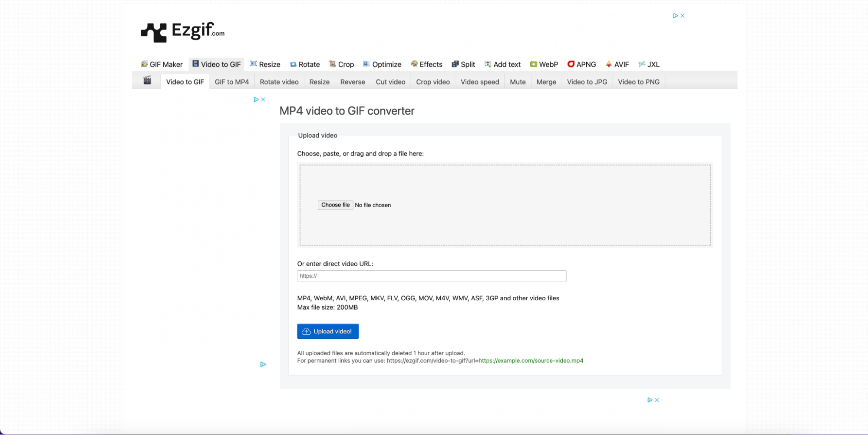Click the Rotate tool icon
Screen dimensions: 868x435
coord(293,64)
